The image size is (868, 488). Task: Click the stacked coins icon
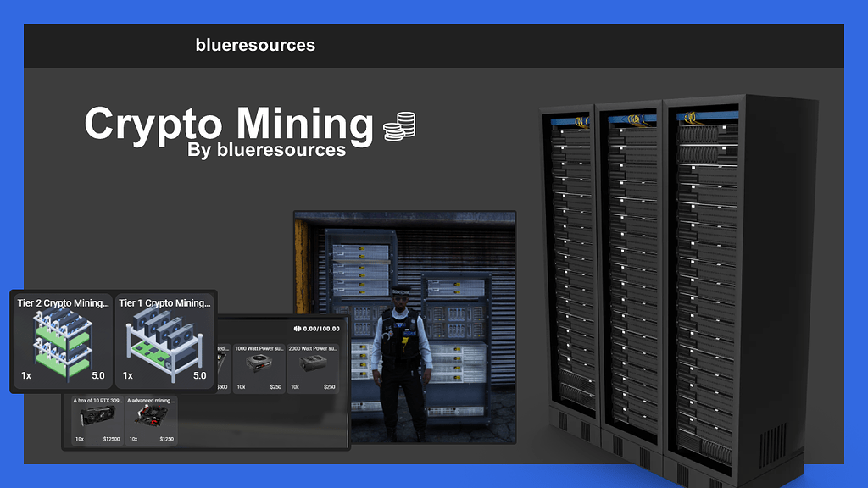pyautogui.click(x=399, y=126)
